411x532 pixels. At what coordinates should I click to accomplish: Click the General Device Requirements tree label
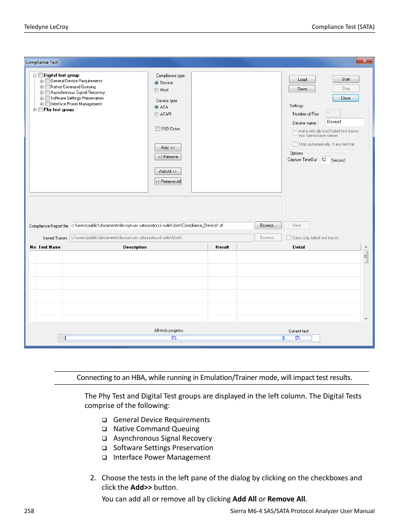coord(77,81)
